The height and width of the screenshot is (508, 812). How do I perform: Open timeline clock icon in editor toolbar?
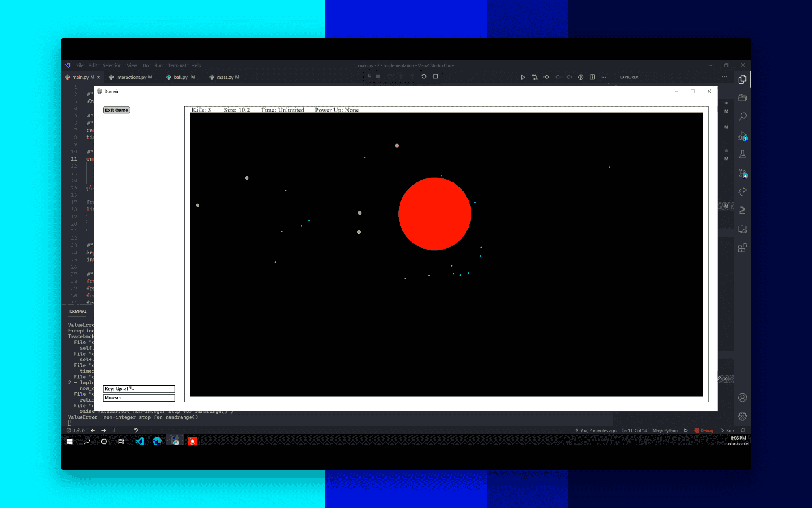click(581, 77)
